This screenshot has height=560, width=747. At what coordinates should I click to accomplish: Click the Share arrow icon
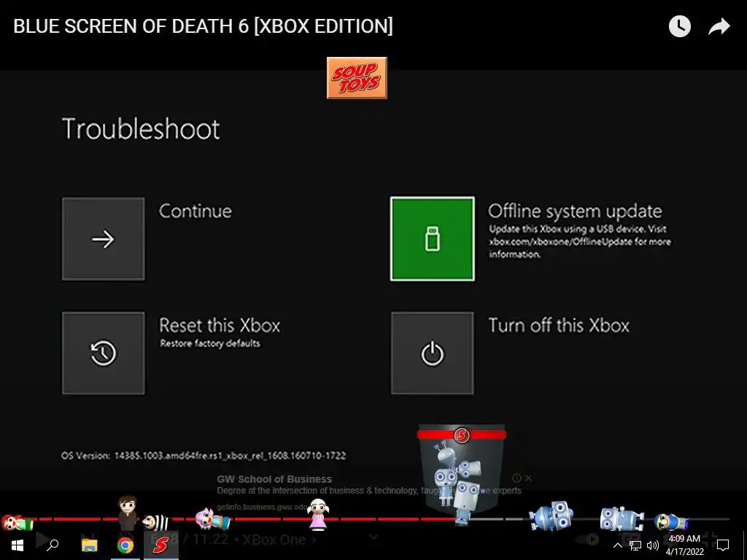719,27
